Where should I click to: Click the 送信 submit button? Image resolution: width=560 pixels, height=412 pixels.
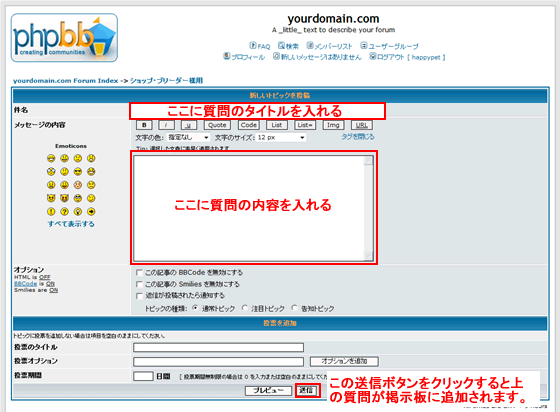click(x=306, y=390)
